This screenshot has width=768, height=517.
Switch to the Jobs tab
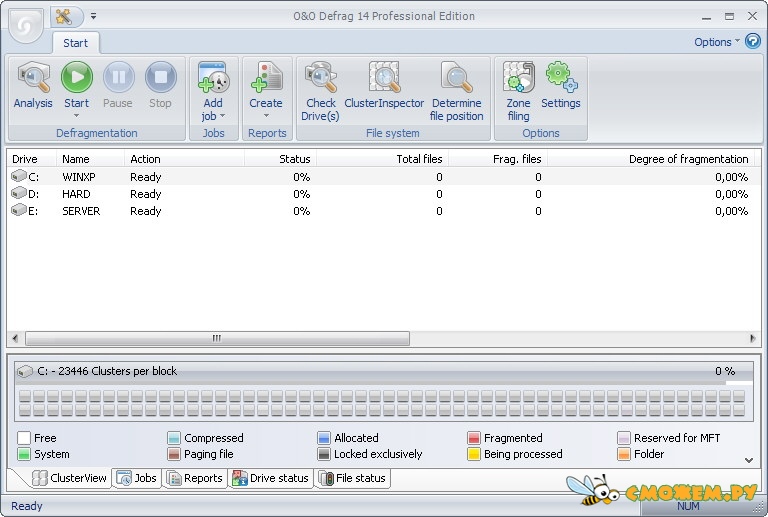[x=137, y=478]
